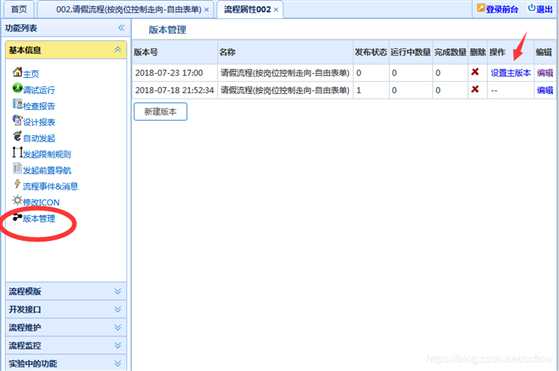Edit the 2018-07-18 21:52:34 version row
Viewport: 559px width, 371px height.
pos(545,91)
